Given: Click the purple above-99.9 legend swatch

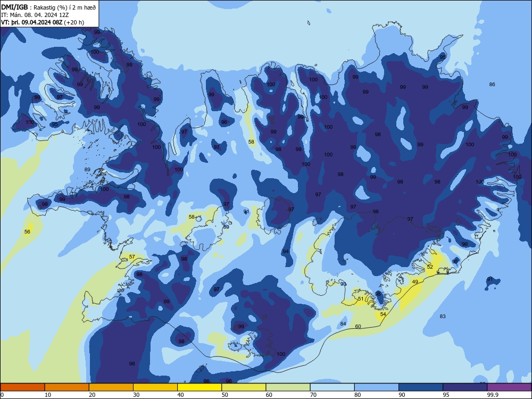Looking at the screenshot, I should tap(509, 387).
